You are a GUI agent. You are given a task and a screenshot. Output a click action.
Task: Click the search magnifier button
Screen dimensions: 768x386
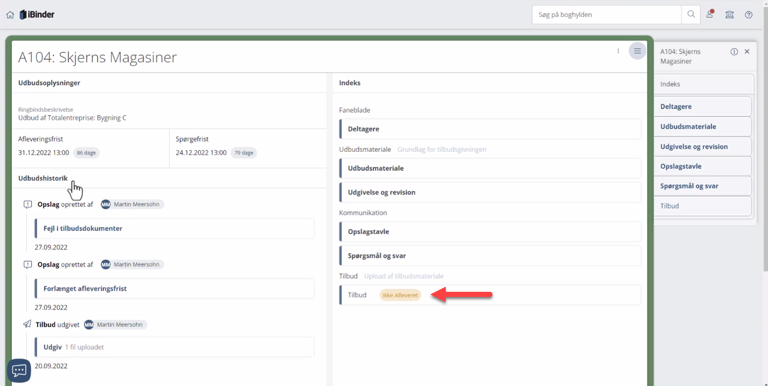(x=691, y=15)
